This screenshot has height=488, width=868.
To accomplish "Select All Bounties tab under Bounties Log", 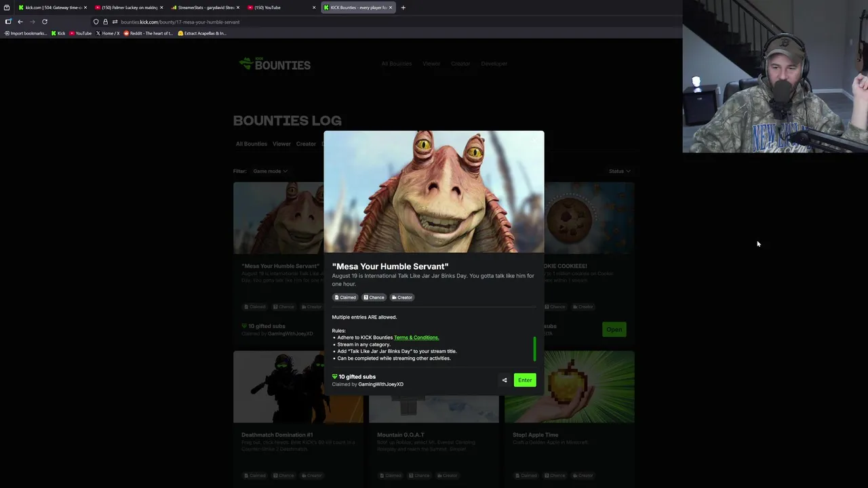I will coord(251,144).
